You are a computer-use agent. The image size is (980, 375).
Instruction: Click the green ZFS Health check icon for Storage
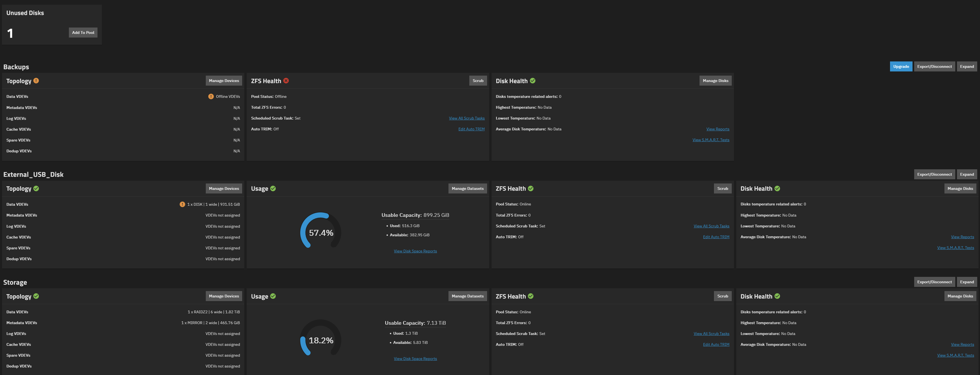click(531, 296)
